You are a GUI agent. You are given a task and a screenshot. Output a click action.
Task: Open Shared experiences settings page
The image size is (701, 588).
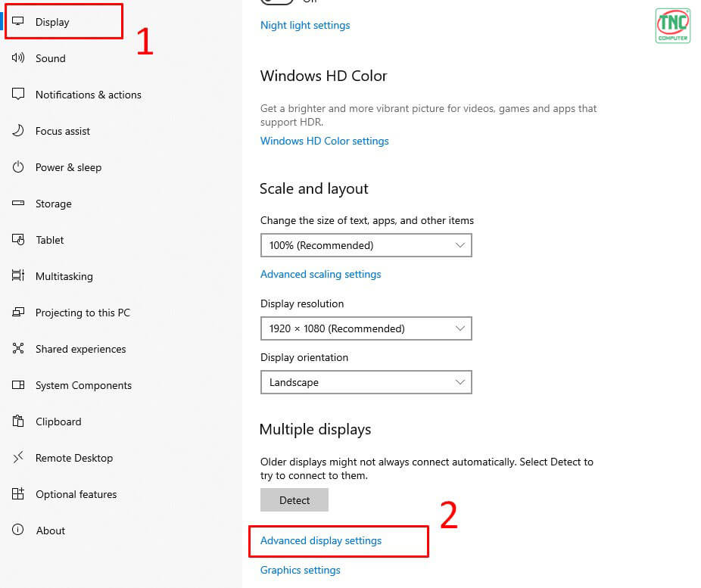click(80, 349)
